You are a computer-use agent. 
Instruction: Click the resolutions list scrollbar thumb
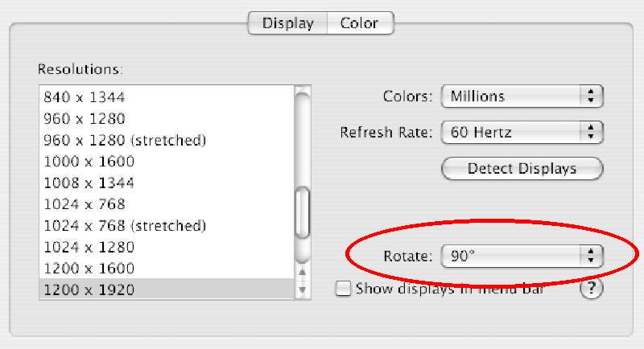pos(303,212)
